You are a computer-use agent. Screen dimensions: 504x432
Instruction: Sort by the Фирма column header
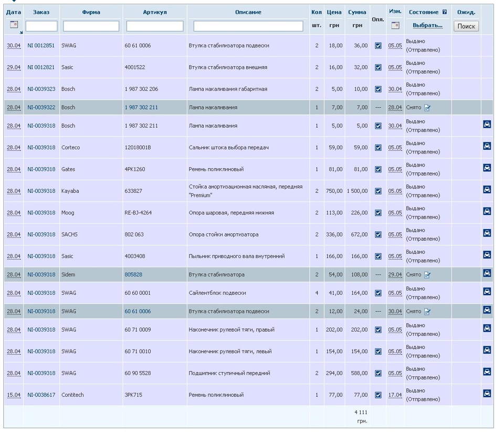pyautogui.click(x=91, y=12)
